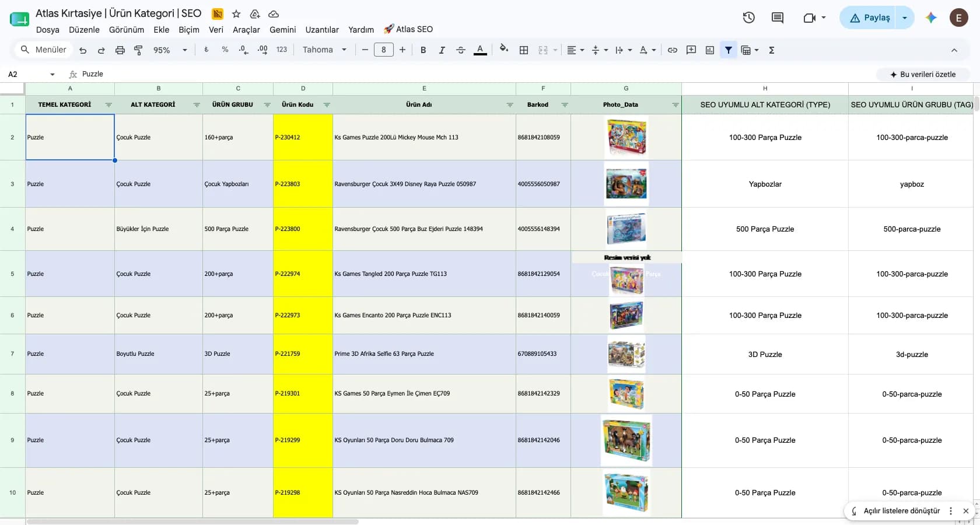Open Ürün Adı filter
Viewport: 980px width, 525px height.
click(x=510, y=105)
